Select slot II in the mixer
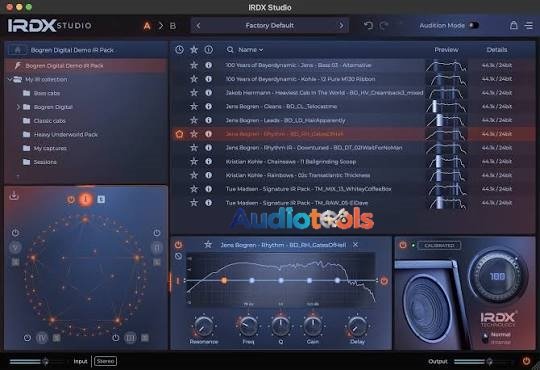 click(x=157, y=247)
